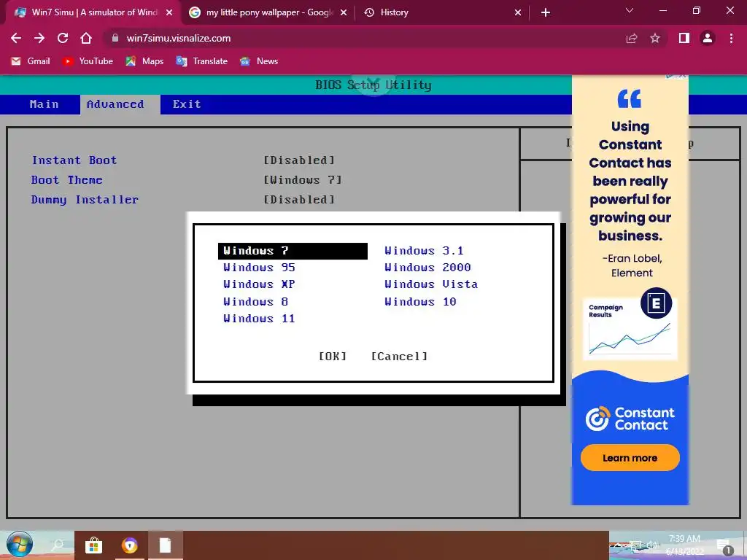747x560 pixels.
Task: Close the History tab
Action: (x=518, y=12)
